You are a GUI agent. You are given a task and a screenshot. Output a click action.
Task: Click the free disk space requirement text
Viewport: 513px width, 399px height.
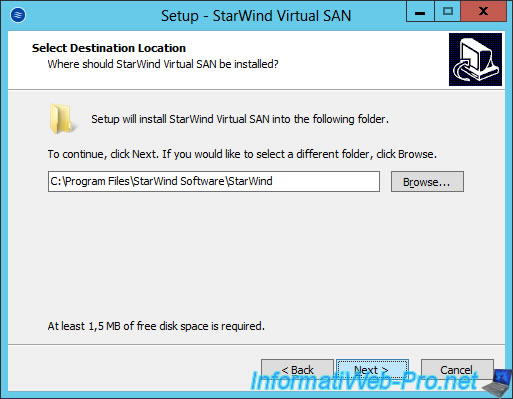coord(156,326)
